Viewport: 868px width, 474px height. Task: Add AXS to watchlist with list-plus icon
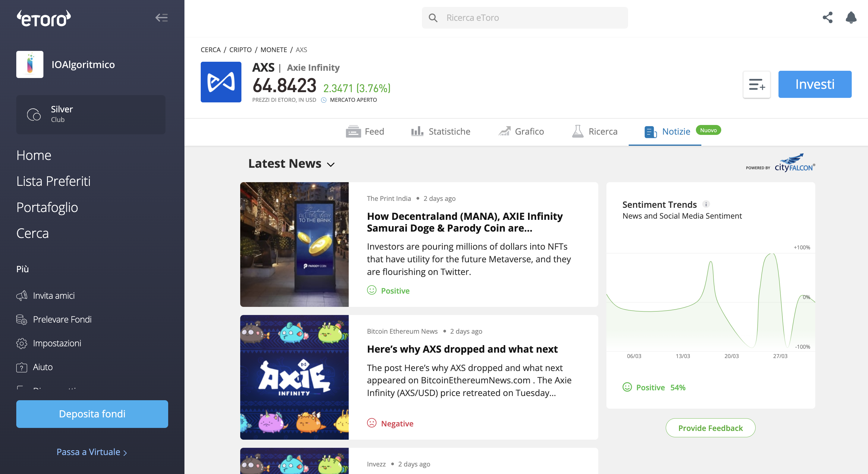(x=757, y=85)
